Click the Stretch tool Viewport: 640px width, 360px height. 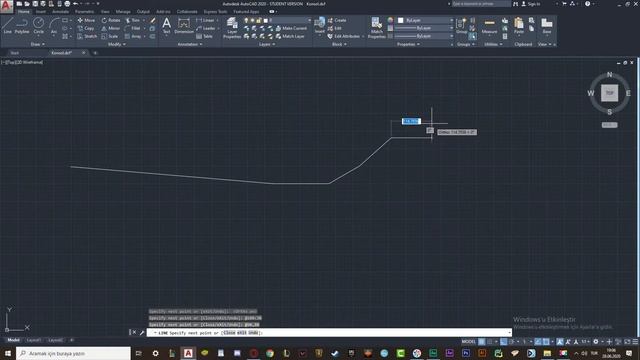(x=87, y=36)
